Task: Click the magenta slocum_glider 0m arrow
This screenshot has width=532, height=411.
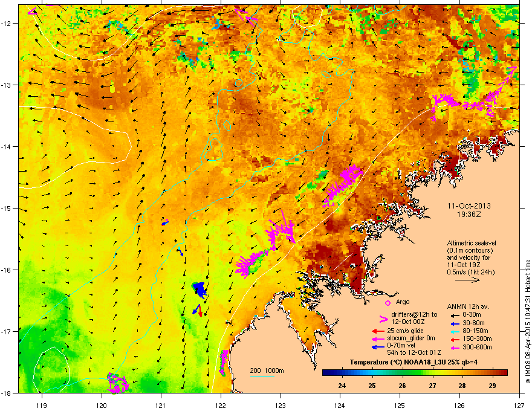Action: click(x=378, y=338)
